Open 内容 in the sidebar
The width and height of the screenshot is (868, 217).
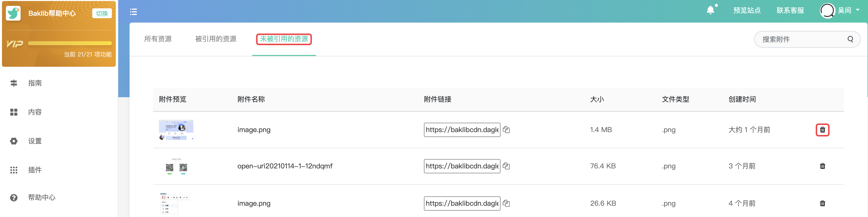click(x=35, y=112)
